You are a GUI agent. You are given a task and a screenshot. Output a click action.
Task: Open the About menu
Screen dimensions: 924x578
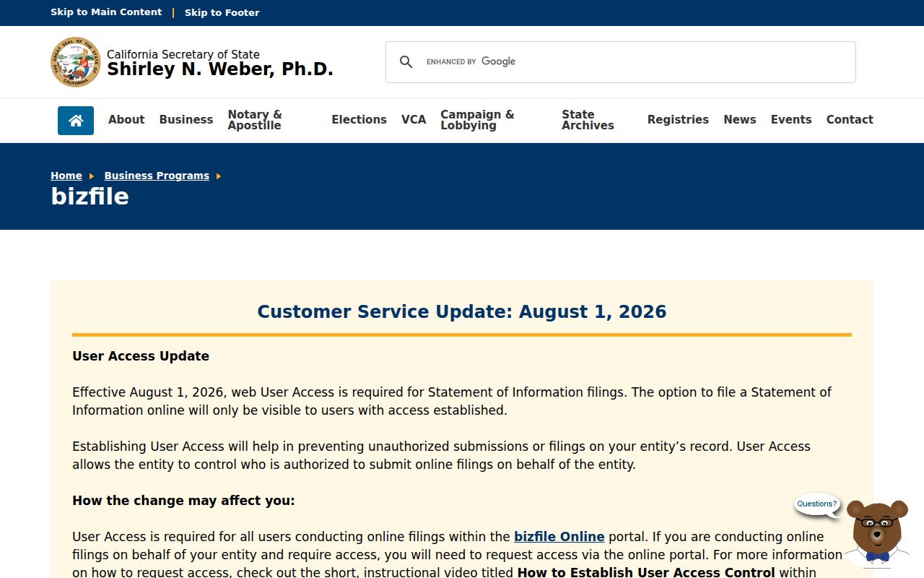pyautogui.click(x=126, y=120)
